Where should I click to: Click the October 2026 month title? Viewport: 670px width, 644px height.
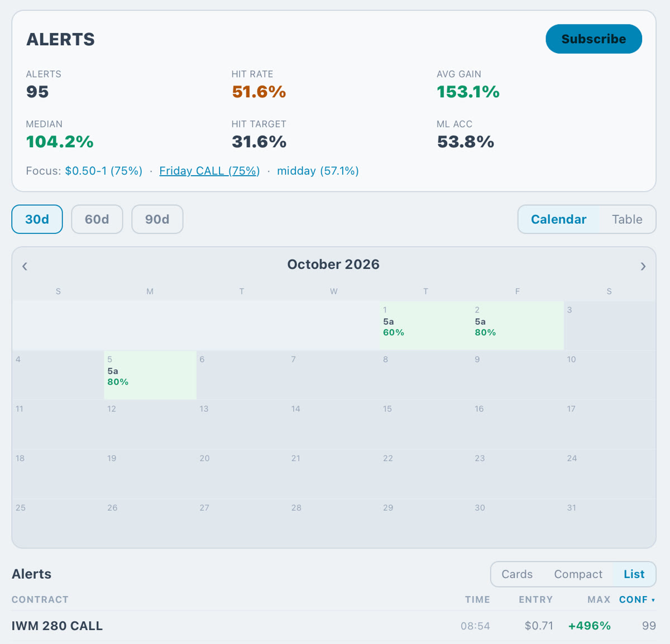333,265
